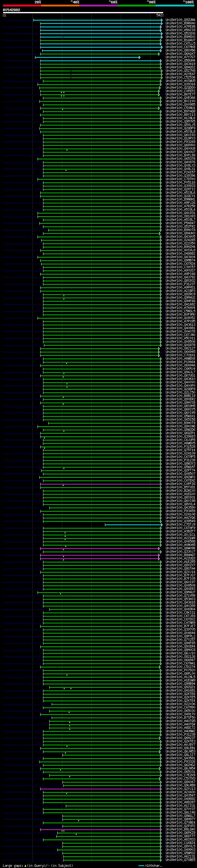Viewport: 197px width, 868px height.
Task: Click the red segment of the identity color legend
Action: [22, 6]
